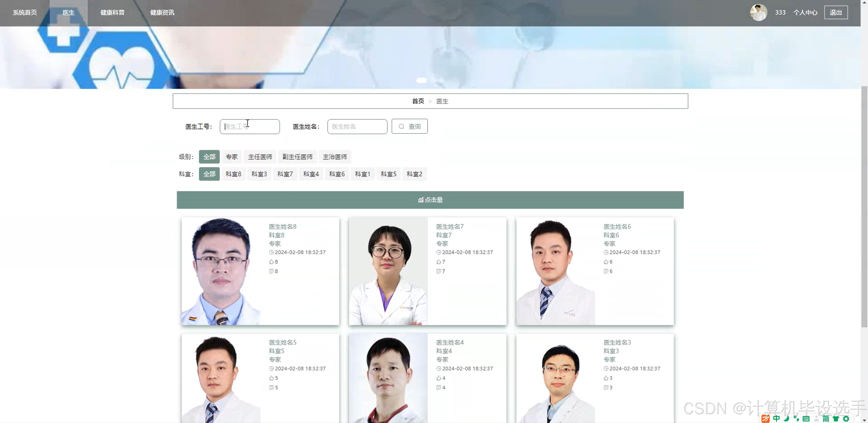Click the 查询 search button
868x423 pixels.
click(x=409, y=126)
